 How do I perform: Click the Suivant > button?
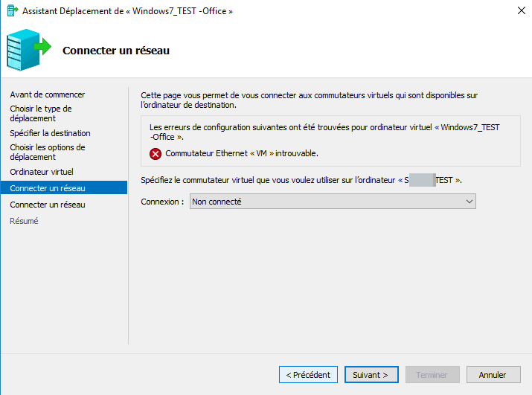point(371,375)
